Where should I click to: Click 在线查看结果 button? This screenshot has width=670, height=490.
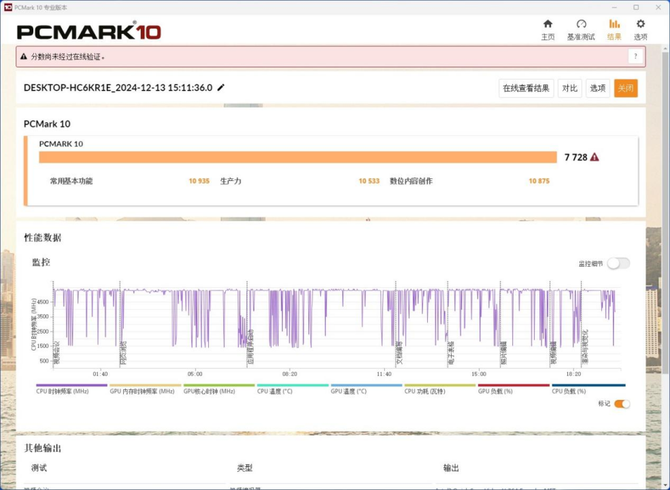[x=526, y=88]
